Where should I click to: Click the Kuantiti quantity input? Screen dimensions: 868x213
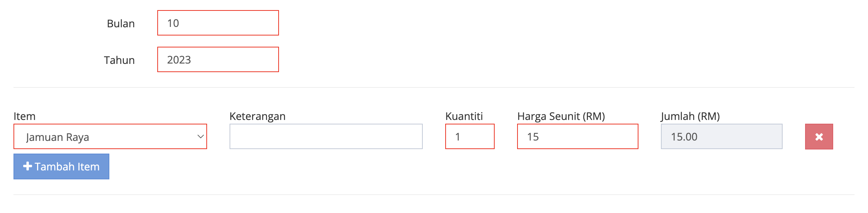point(470,137)
